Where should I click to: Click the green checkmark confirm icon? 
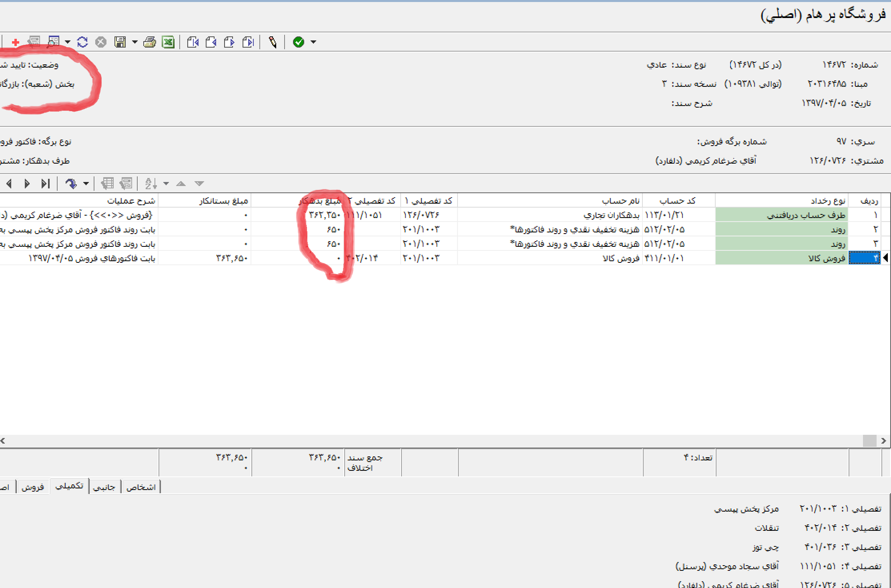coord(299,42)
